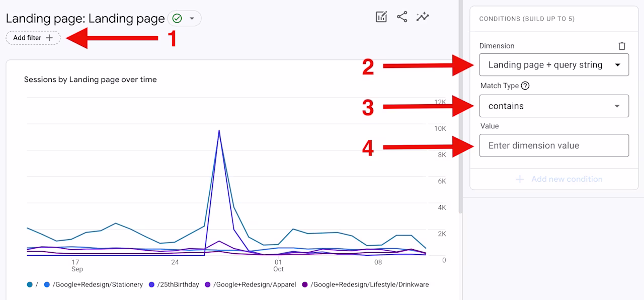Expand dropdown arrow next to report title
644x300 pixels.
[192, 19]
